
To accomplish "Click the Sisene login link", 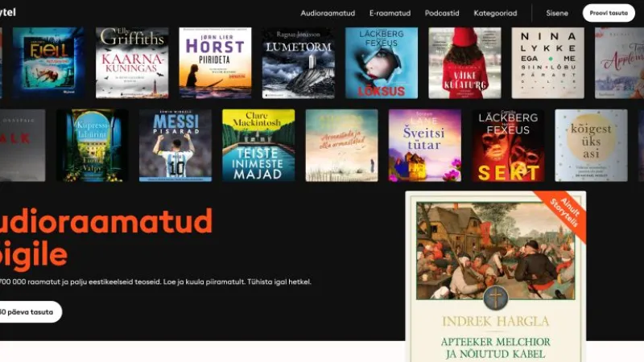I will coord(557,13).
